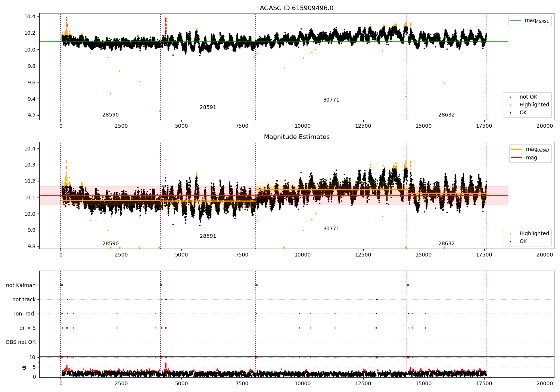Click the "AGASC ID 615909496.0" plot title
This screenshot has width=560, height=392.
pyautogui.click(x=296, y=8)
